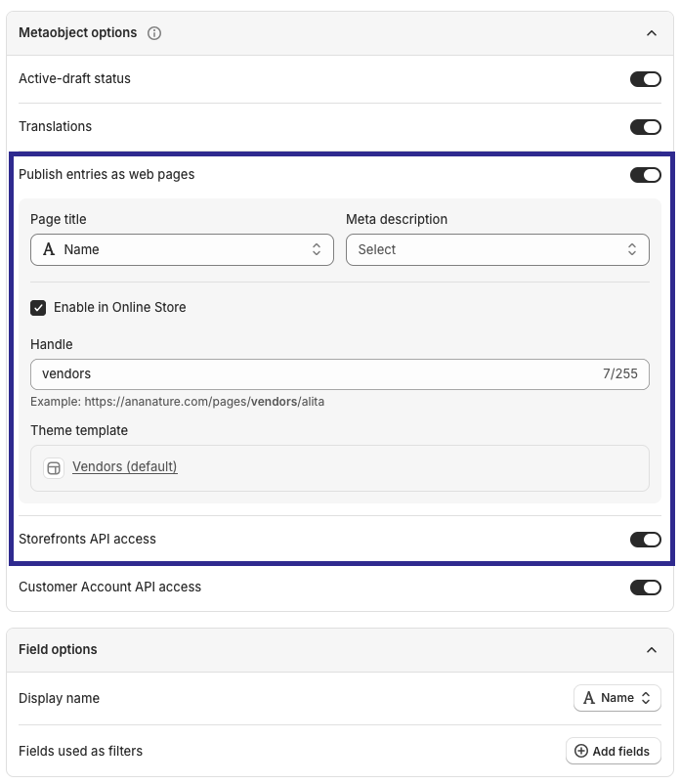Collapse the Field options section
Image resolution: width=680 pixels, height=784 pixels.
tap(653, 649)
